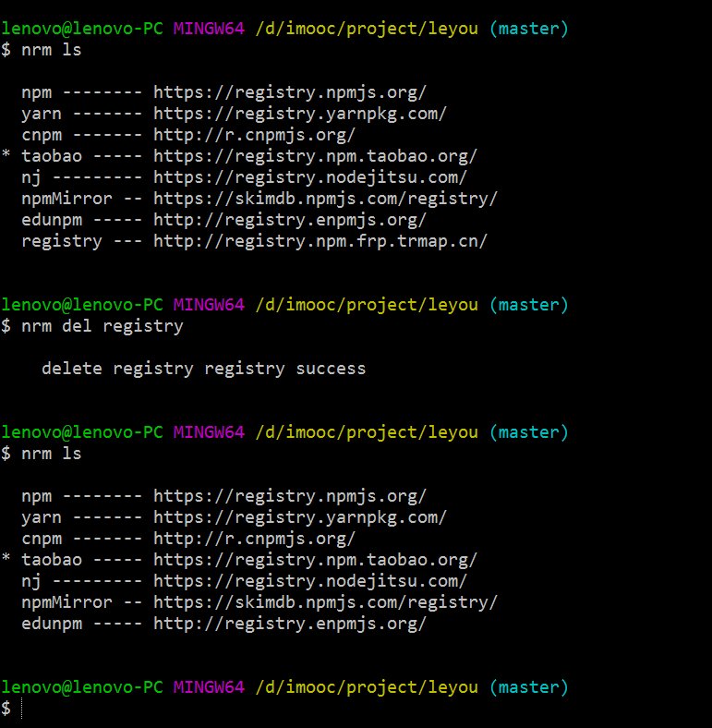Open the npmjs.org URL in the first listing
This screenshot has width=712, height=728.
tap(289, 92)
